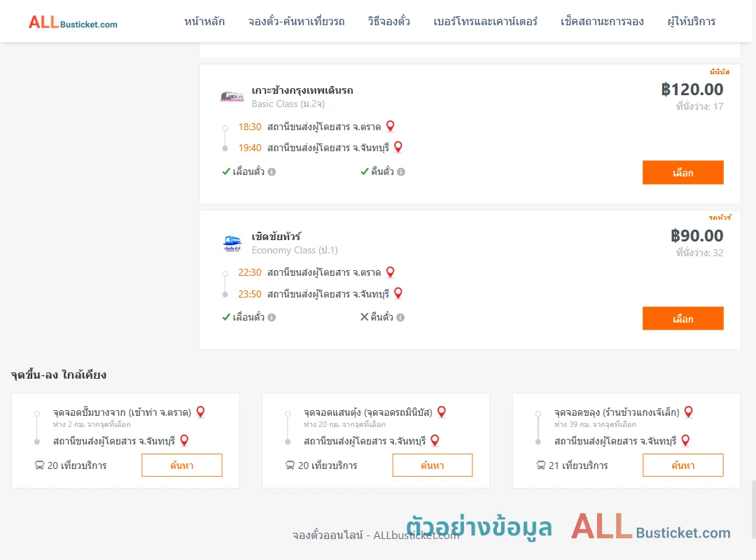Click the มินิบัส vehicle type label

(x=720, y=72)
